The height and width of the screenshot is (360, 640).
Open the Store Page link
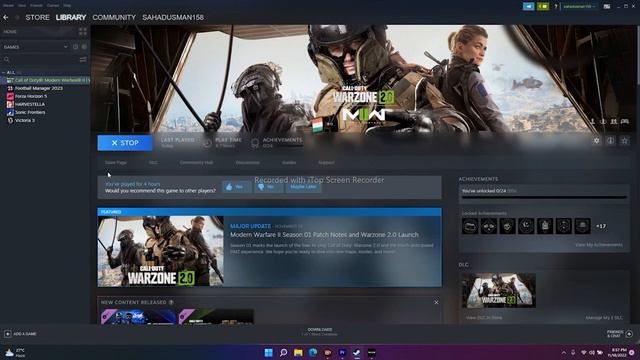point(116,162)
